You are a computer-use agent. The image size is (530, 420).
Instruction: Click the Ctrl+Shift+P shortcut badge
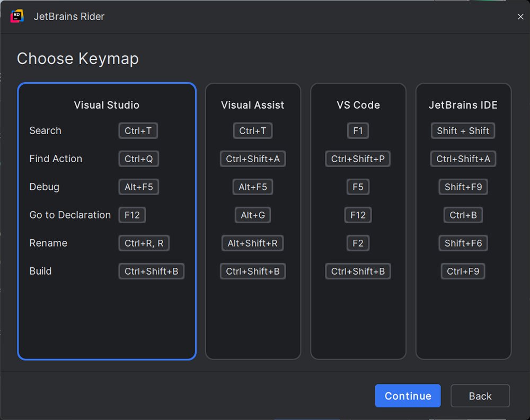click(x=358, y=159)
